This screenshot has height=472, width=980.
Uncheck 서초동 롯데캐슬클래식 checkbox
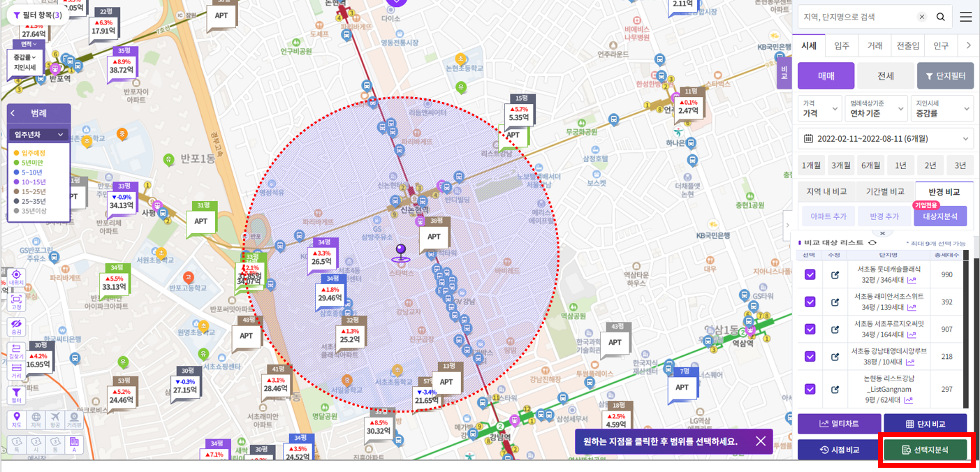810,274
